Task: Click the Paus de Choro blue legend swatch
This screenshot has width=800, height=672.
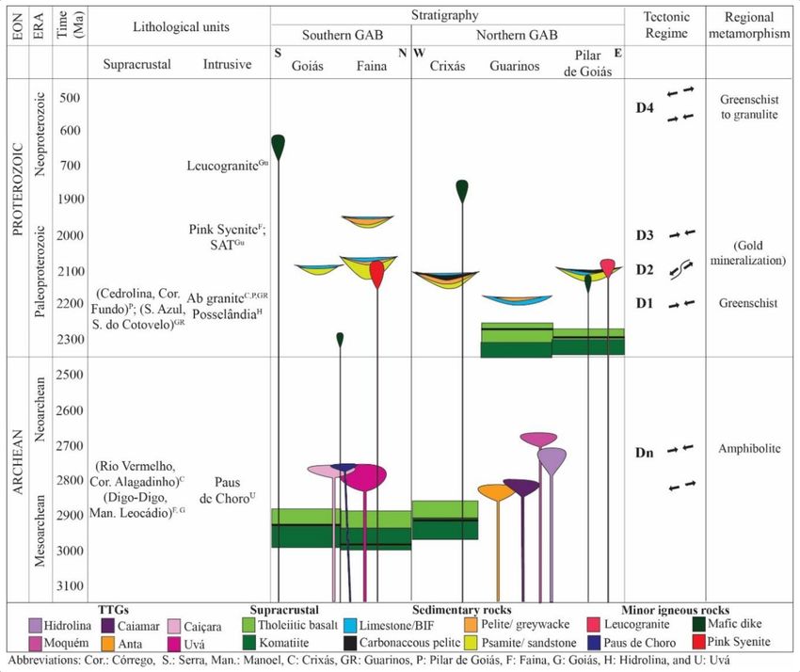Action: (594, 642)
